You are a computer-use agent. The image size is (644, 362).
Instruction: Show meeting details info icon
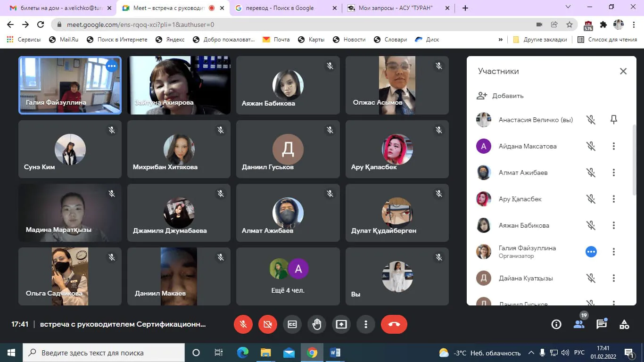pos(556,324)
